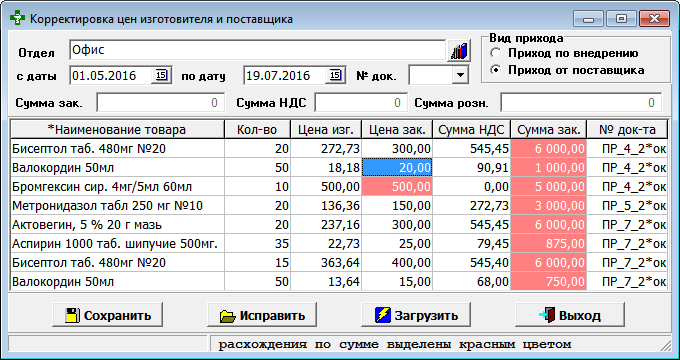Click the Загрузить button

(416, 315)
